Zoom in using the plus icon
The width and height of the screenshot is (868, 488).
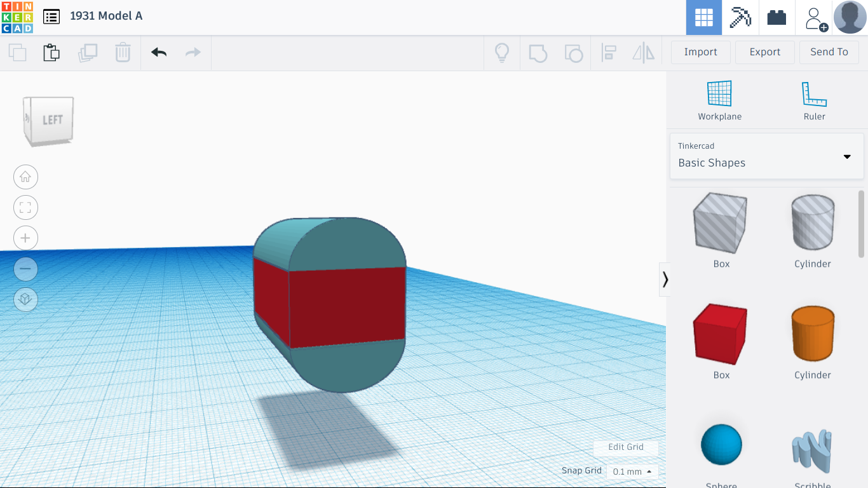pyautogui.click(x=25, y=238)
